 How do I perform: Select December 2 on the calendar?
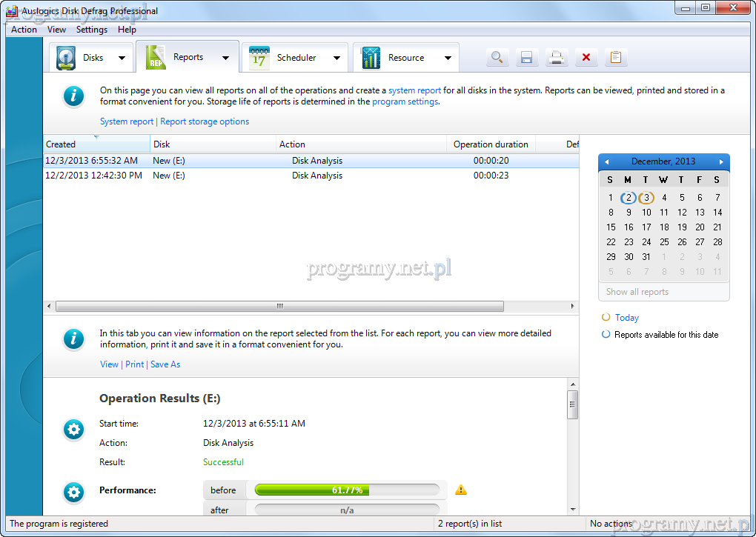[629, 198]
